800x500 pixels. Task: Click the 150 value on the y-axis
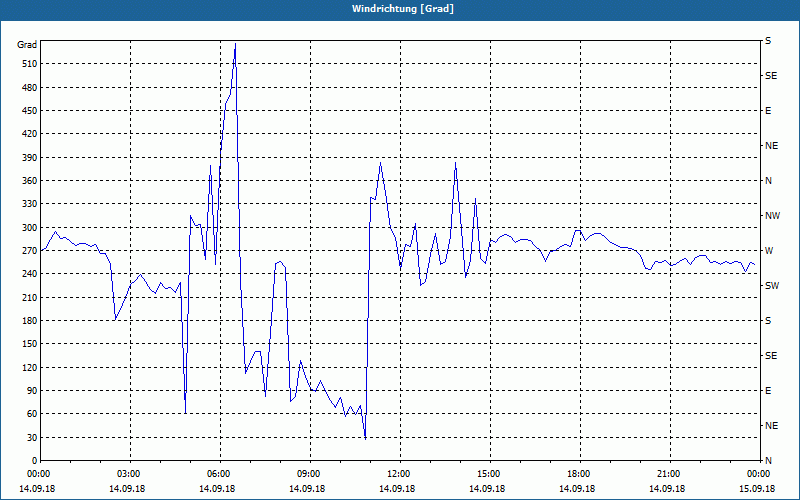coord(30,344)
